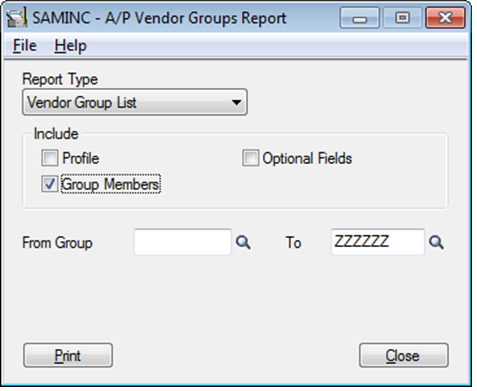477x391 pixels.
Task: Enable the Profile checkbox
Action: [50, 158]
